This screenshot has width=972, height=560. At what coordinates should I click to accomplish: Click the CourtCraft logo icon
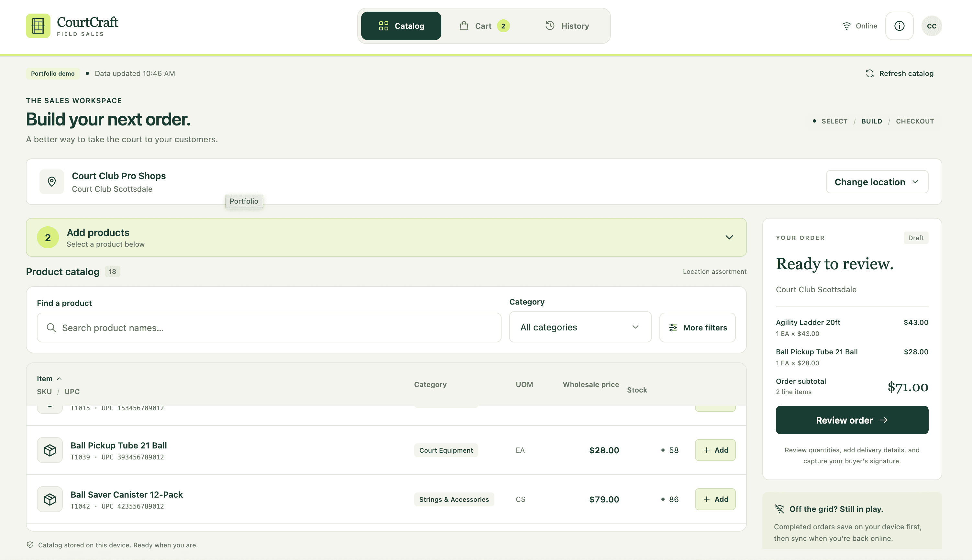coord(38,26)
